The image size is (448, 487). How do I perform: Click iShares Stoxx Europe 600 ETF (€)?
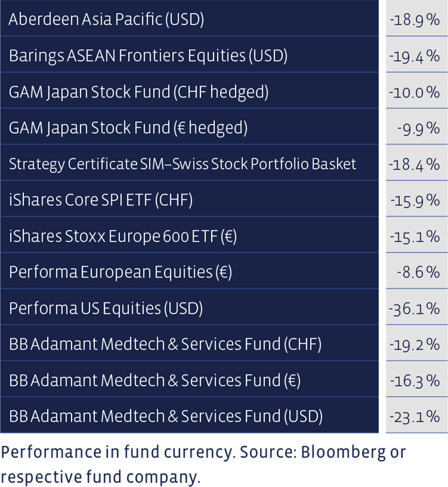coord(123,236)
